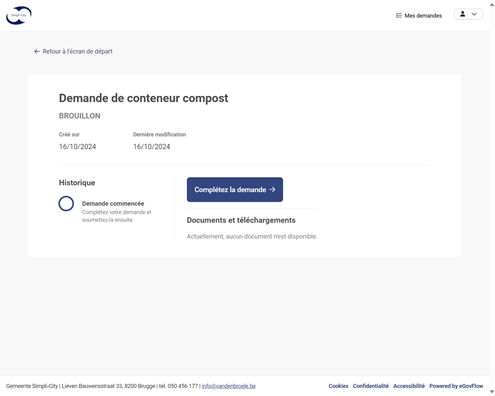Viewport: 495px width, 396px height.
Task: Open the Confidentialité footer link
Action: coord(371,386)
